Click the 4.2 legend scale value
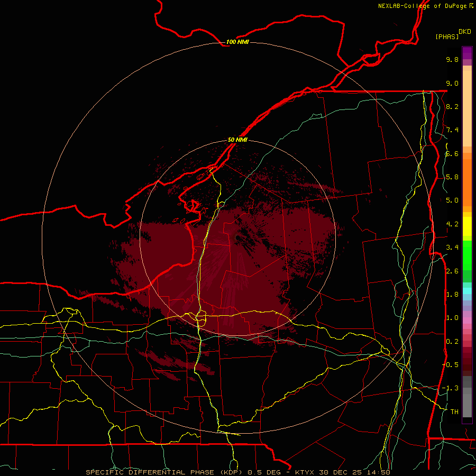The height and width of the screenshot is (476, 476). coord(452,224)
